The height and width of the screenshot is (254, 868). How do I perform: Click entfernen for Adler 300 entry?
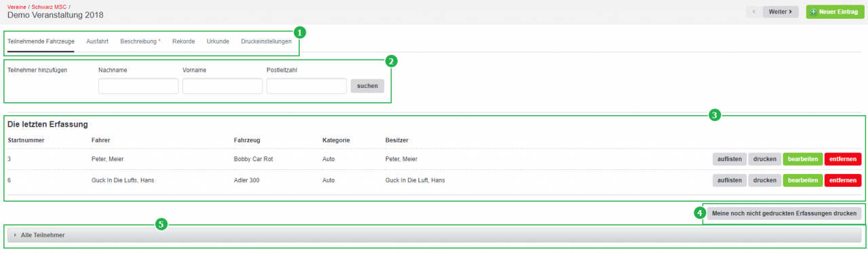[x=843, y=180]
